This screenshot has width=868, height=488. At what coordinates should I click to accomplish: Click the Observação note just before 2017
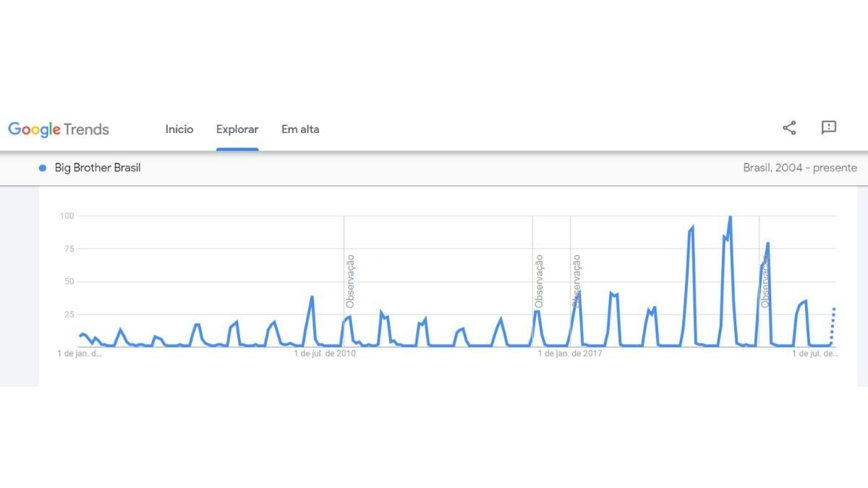pos(539,281)
